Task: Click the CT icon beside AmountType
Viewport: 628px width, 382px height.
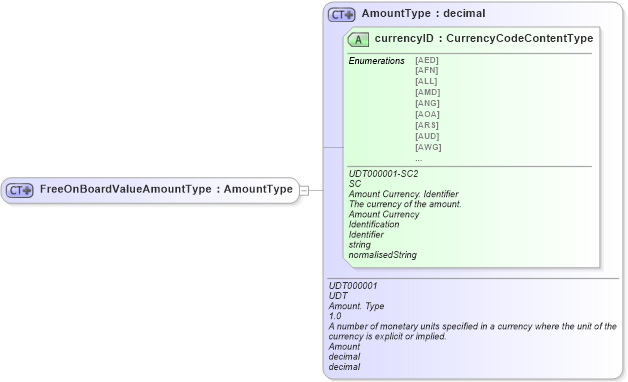Action: click(342, 15)
